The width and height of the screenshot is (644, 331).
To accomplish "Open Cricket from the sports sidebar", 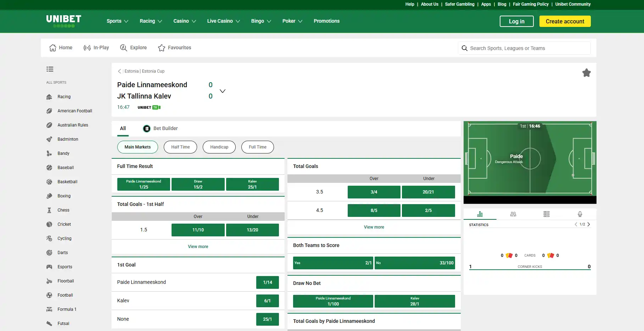I will 64,224.
